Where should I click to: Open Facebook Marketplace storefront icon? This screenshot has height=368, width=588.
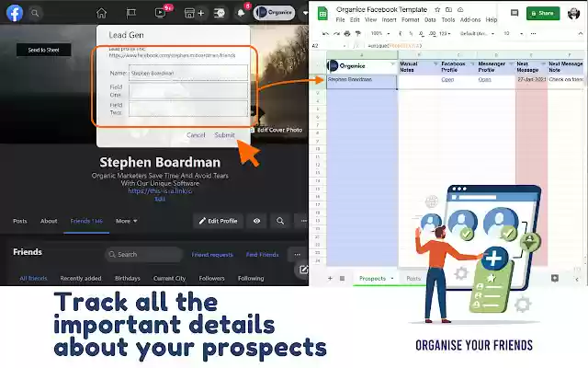189,14
